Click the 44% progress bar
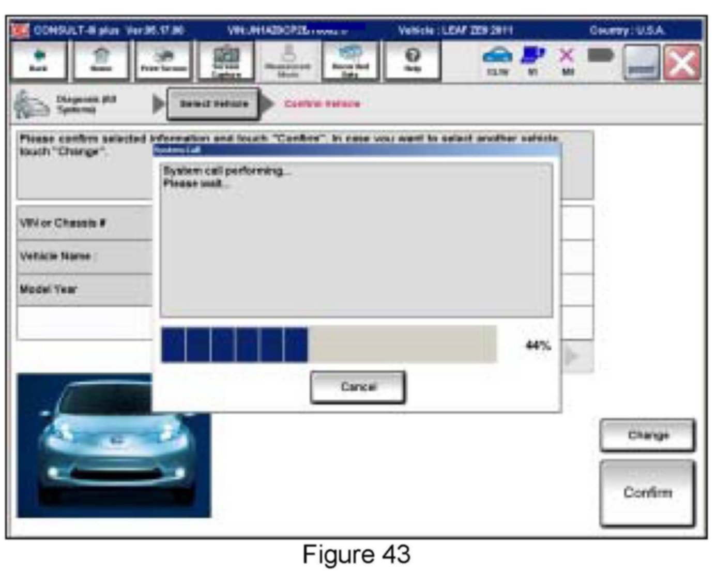 point(329,344)
